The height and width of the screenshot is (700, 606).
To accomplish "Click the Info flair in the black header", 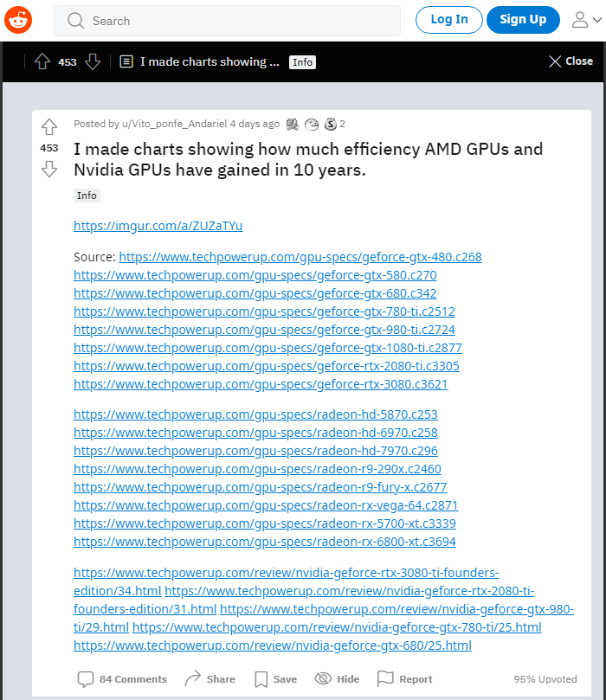I will click(302, 62).
